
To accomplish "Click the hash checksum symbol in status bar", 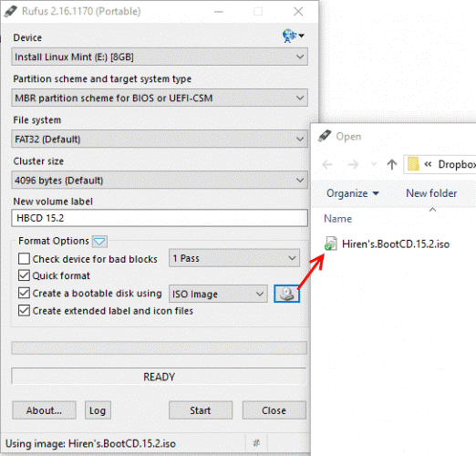I will 256,443.
